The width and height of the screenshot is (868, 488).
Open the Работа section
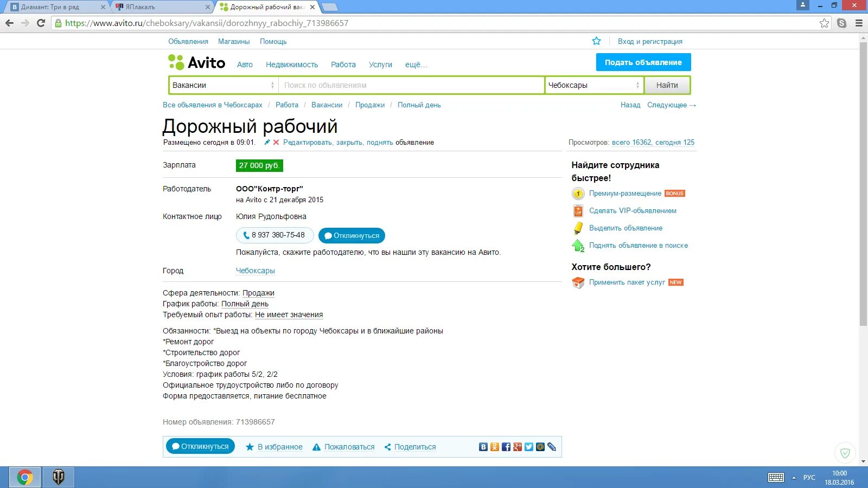[343, 65]
